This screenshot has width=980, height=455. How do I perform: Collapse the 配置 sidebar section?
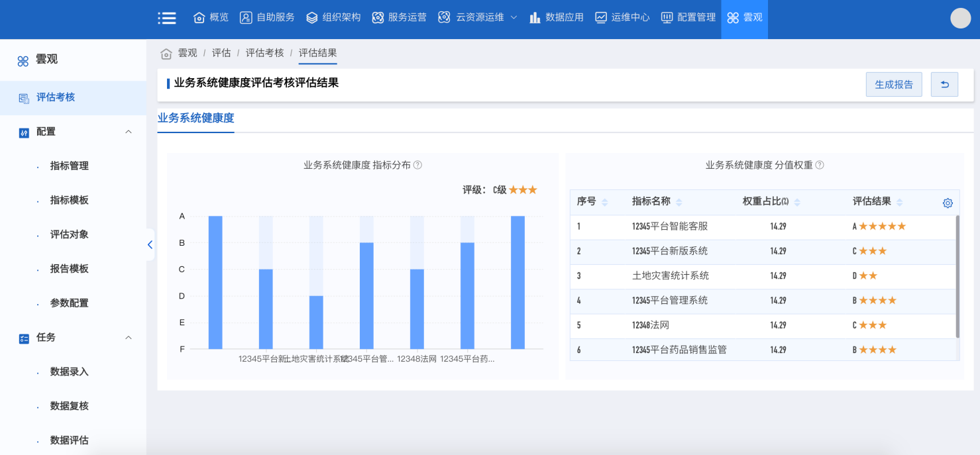coord(129,132)
